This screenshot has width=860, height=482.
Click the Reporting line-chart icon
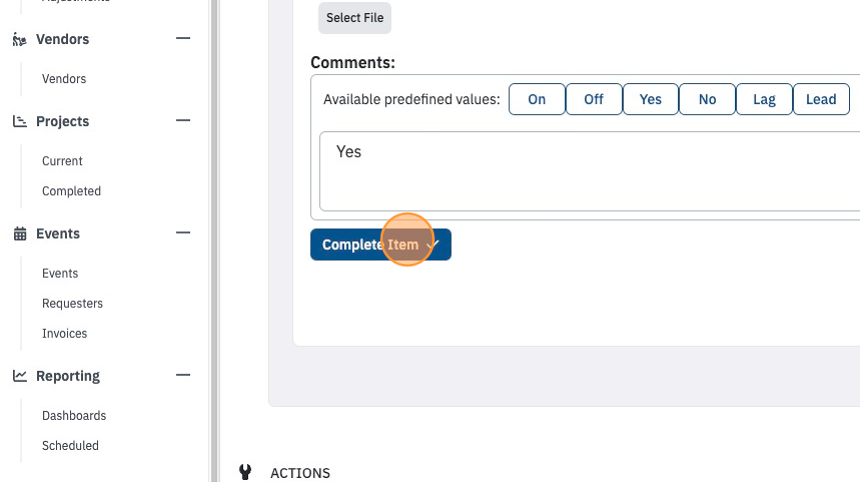20,376
